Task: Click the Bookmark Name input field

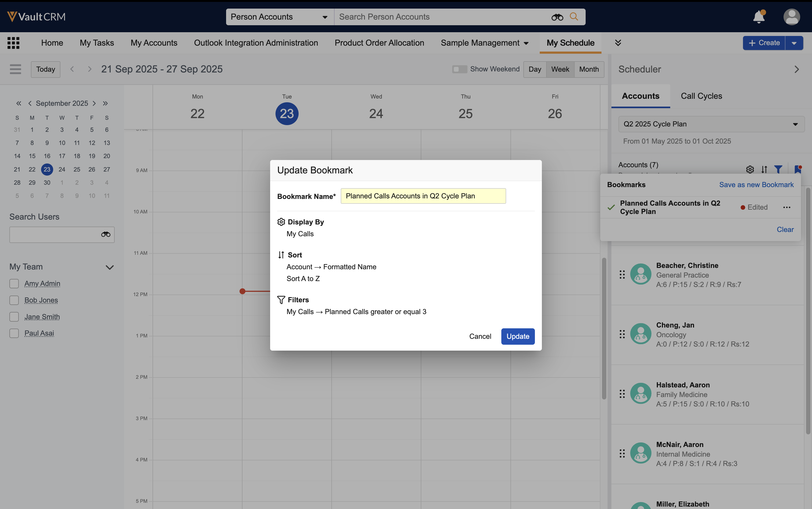Action: coord(423,196)
